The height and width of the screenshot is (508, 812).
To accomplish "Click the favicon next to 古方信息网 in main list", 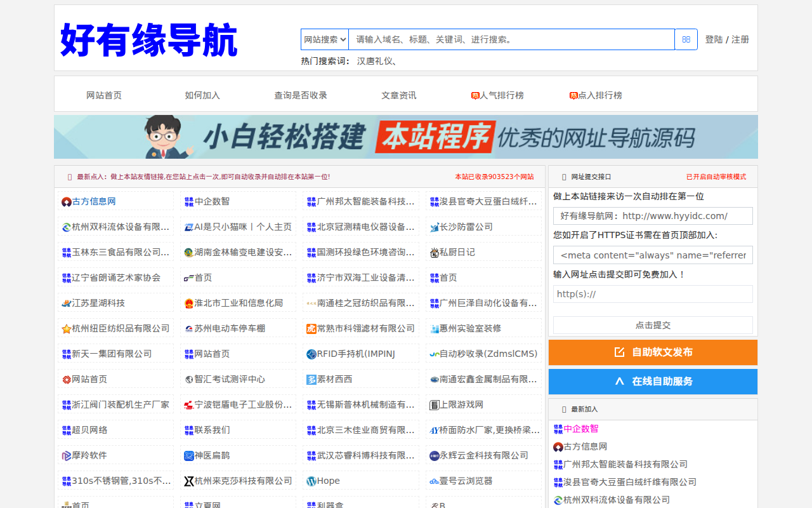I will tap(66, 202).
